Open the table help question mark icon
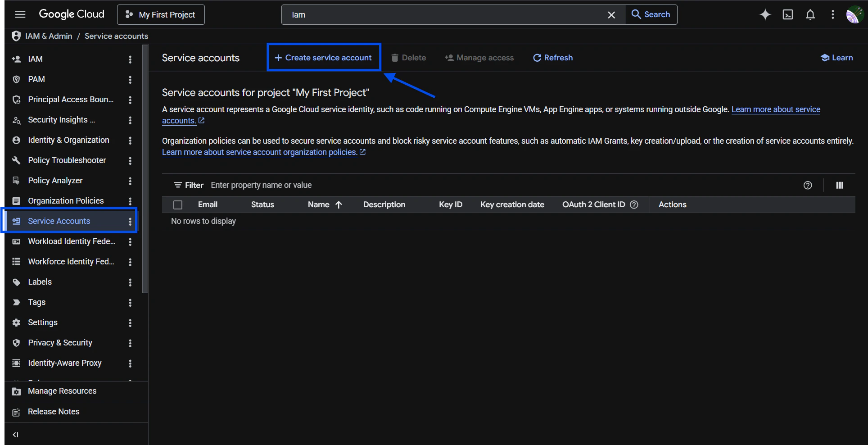The height and width of the screenshot is (445, 868). 808,185
